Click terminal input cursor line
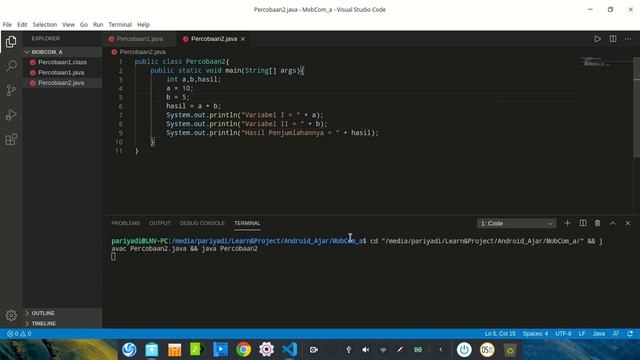This screenshot has width=640, height=360. [113, 256]
